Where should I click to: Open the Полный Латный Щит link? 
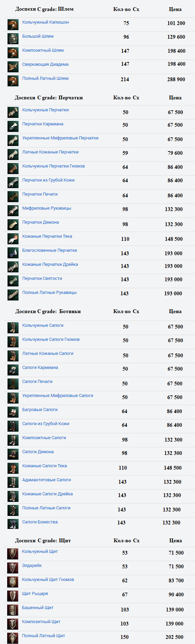[x=43, y=636]
